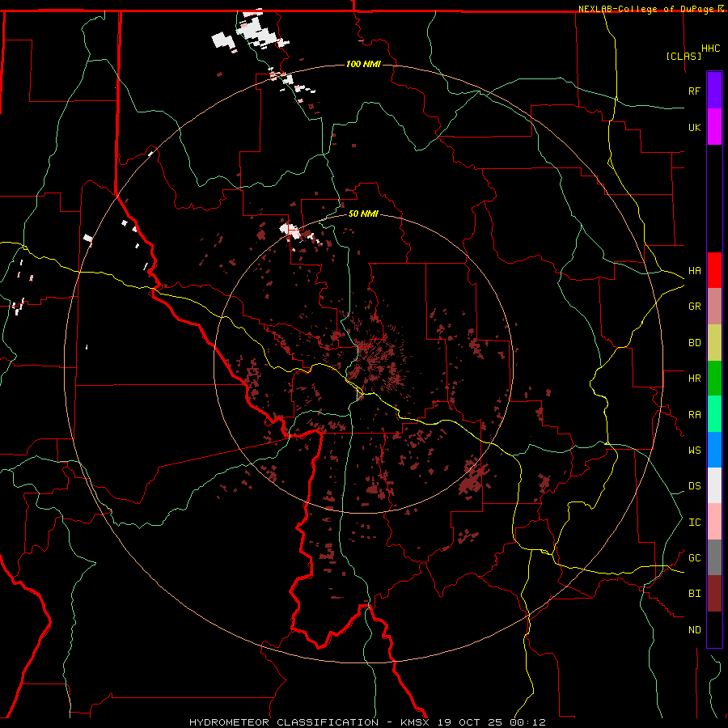This screenshot has height=728, width=728.
Task: Click the DS white legend swatch
Action: pyautogui.click(x=714, y=485)
